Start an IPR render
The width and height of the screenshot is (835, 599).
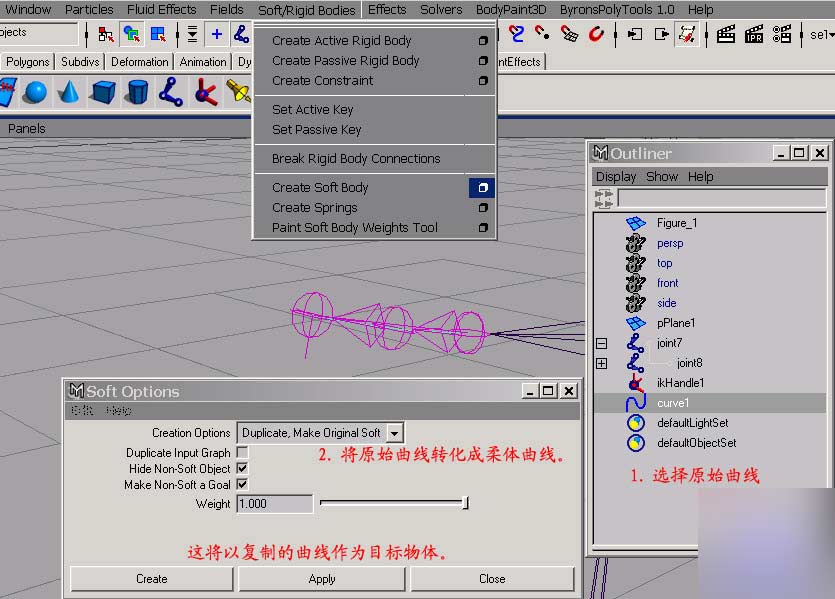pos(753,35)
